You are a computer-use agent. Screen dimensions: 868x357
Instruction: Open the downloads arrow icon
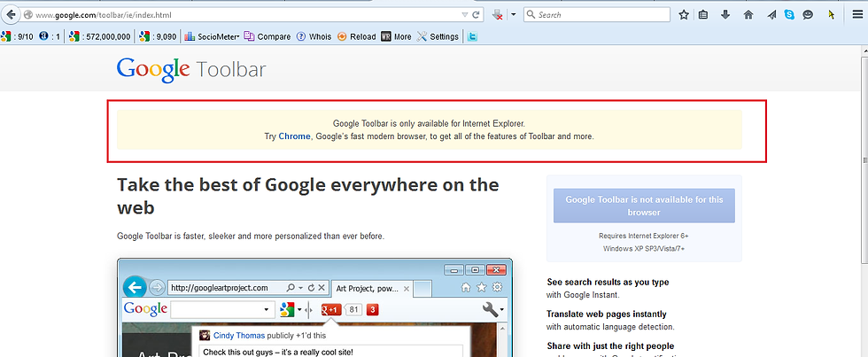pyautogui.click(x=725, y=15)
